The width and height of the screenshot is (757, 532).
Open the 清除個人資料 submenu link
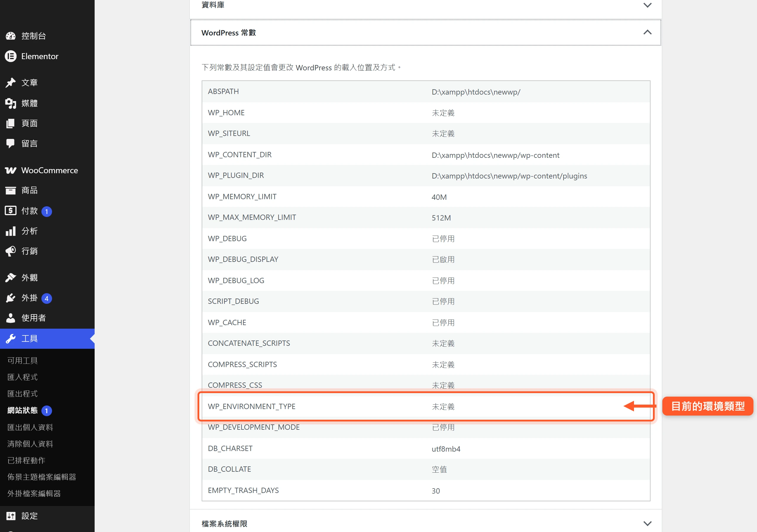coord(30,444)
